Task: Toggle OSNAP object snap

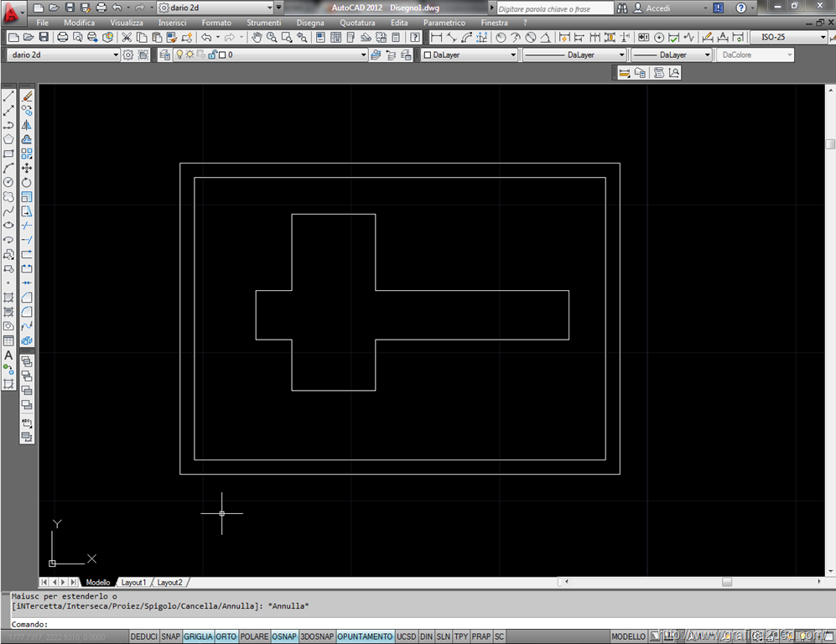Action: [284, 636]
